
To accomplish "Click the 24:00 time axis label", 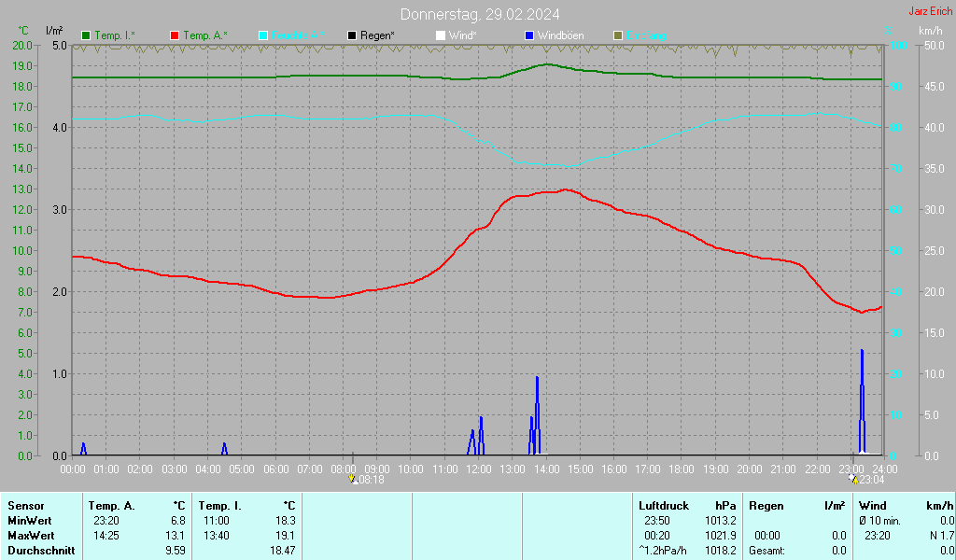I will click(885, 469).
